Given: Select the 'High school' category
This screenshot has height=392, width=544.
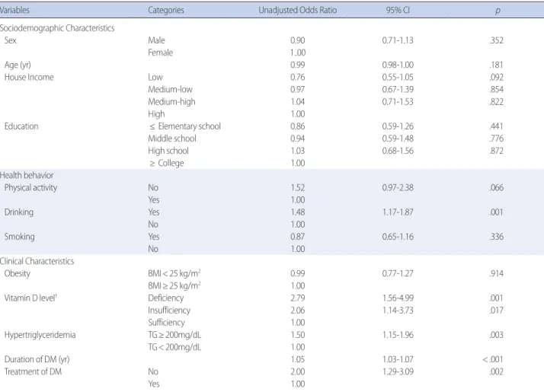Looking at the screenshot, I should coord(168,151).
